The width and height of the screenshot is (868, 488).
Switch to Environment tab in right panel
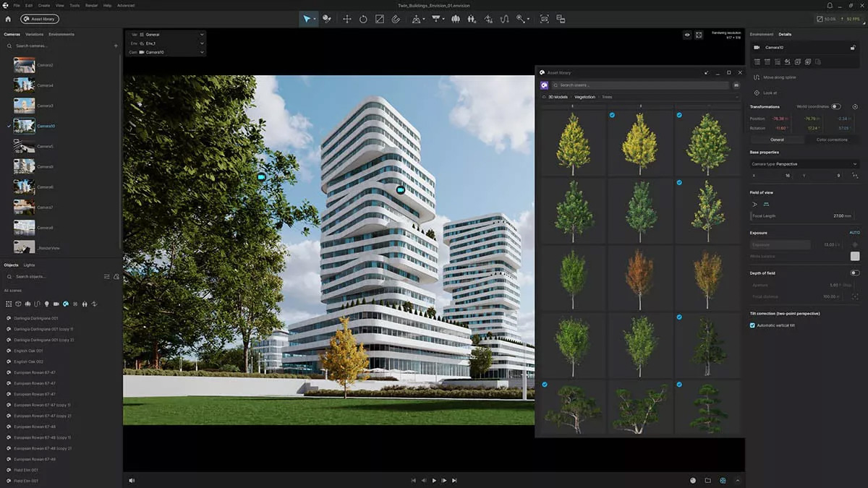pyautogui.click(x=761, y=34)
